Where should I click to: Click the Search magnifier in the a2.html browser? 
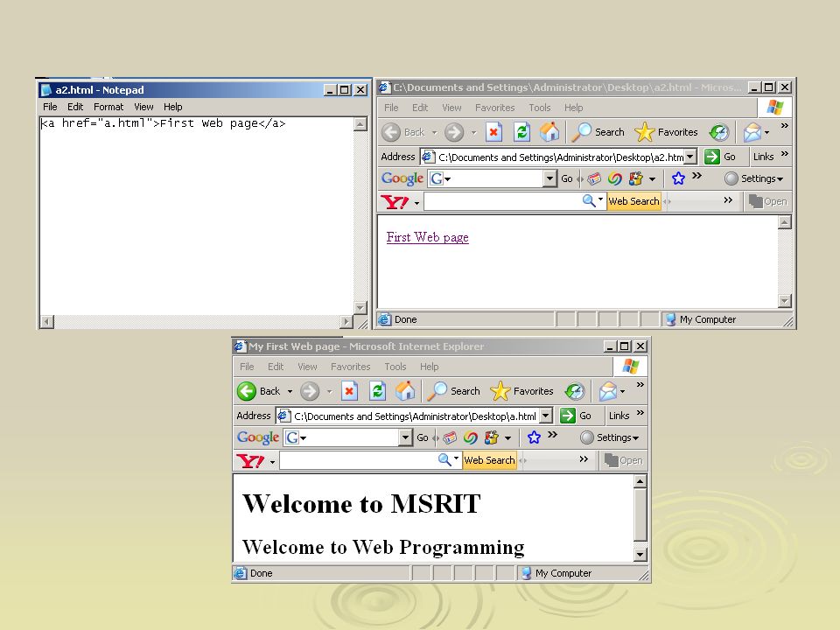[x=582, y=132]
